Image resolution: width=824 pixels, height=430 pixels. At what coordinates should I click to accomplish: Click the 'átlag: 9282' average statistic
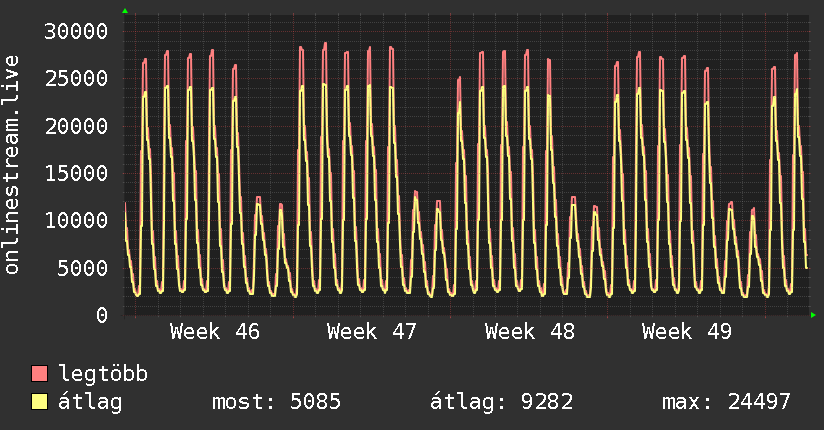click(501, 402)
